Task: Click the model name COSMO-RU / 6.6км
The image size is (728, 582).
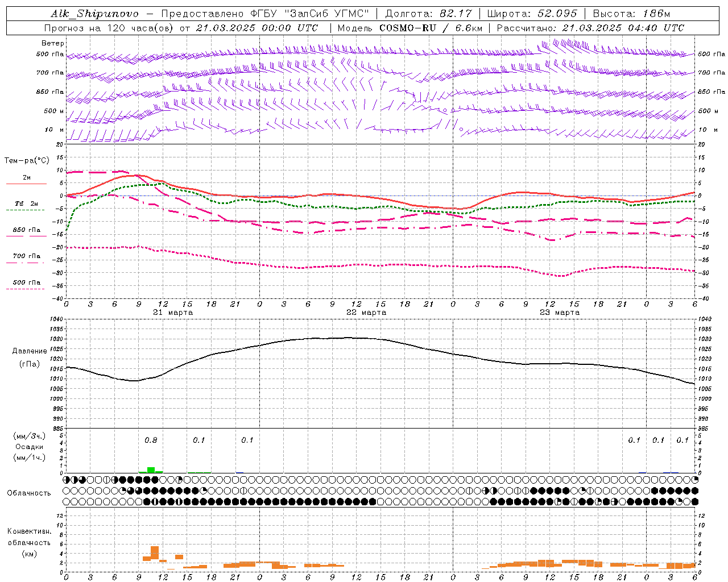Action: coord(432,28)
